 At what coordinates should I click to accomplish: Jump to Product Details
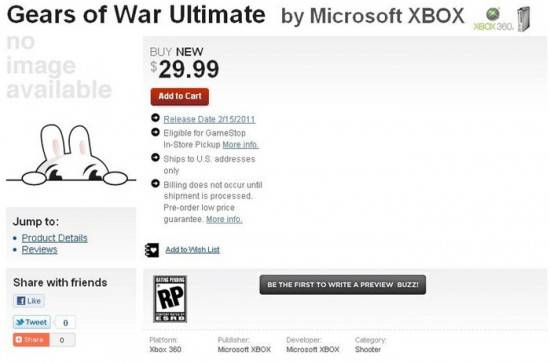tap(55, 238)
